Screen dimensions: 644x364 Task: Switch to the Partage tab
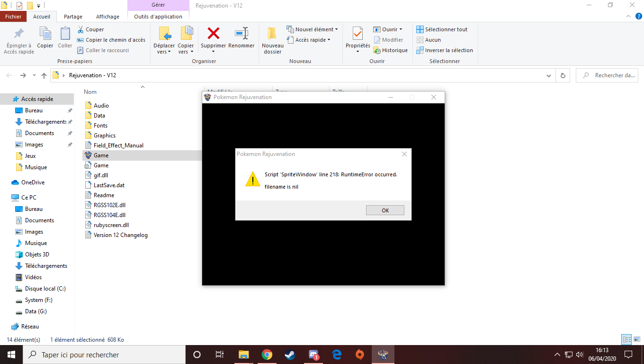click(73, 17)
